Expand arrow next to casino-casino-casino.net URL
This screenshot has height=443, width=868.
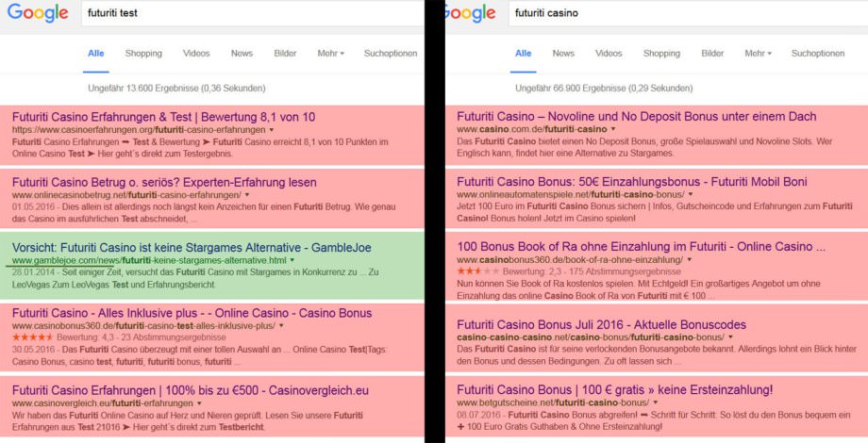point(730,337)
